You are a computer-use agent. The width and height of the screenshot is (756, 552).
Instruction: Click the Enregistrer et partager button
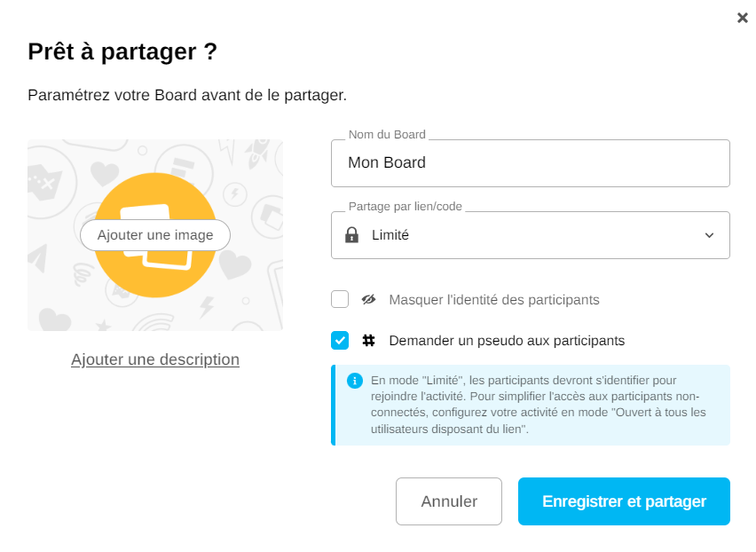tap(624, 501)
